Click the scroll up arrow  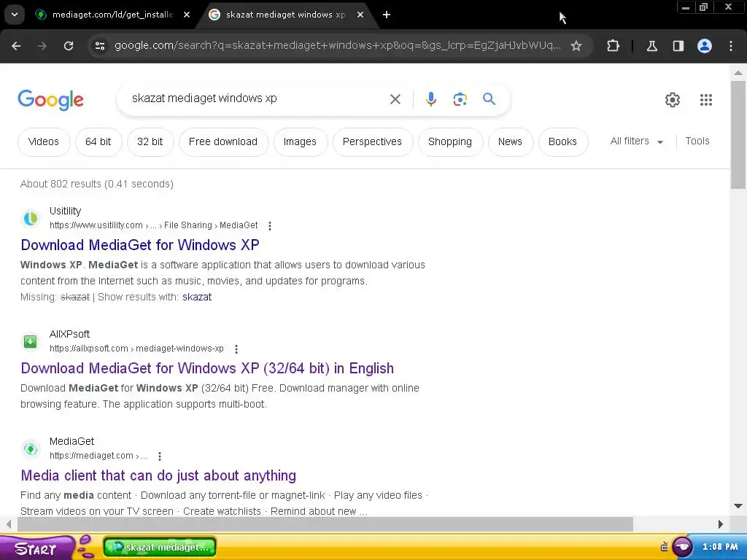[x=738, y=73]
